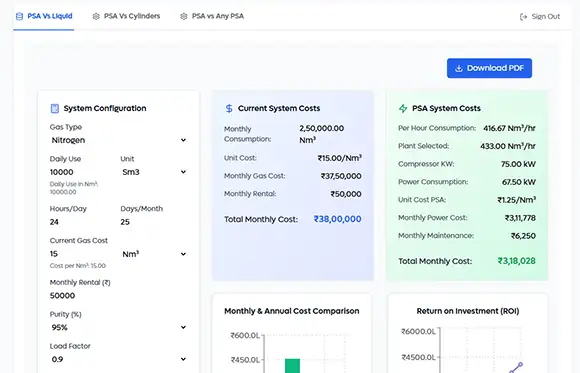Viewport: 580px width, 373px height.
Task: Click the ₹1.25/Nm³ unit cost PSA value
Action: click(517, 200)
